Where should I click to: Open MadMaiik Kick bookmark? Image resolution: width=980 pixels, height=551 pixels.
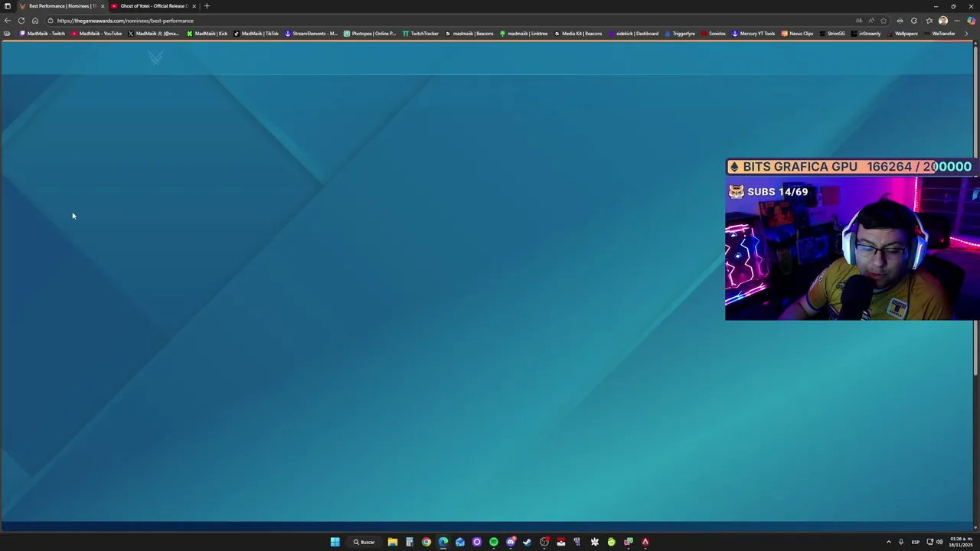[207, 34]
